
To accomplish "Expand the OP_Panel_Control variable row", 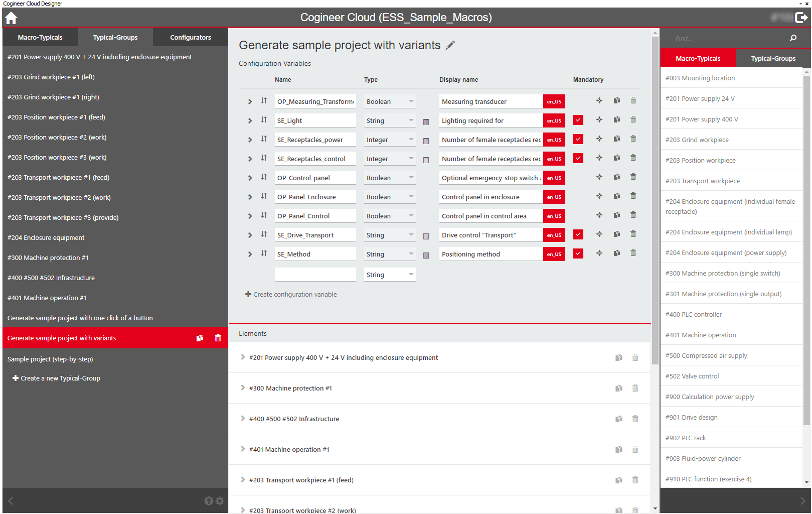I will coord(250,216).
